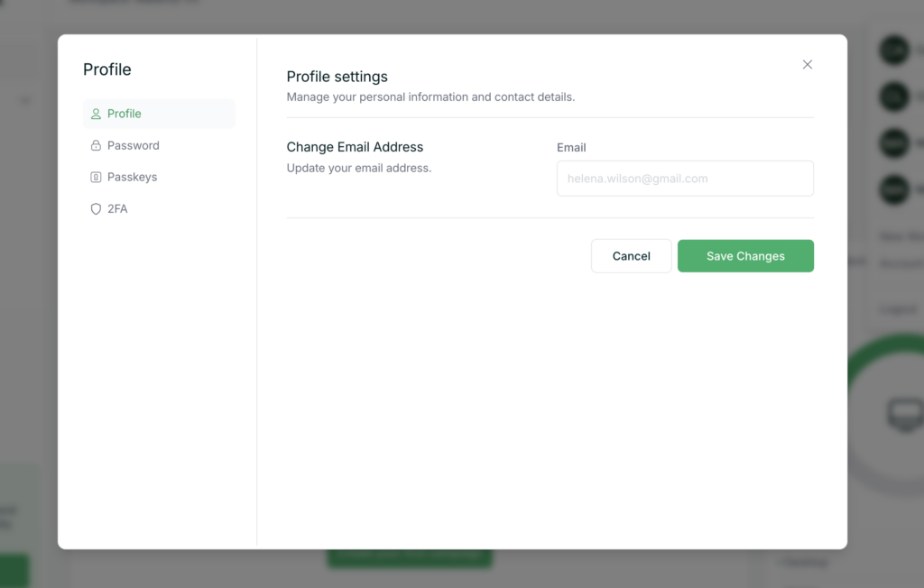Close the Profile settings dialog with X
This screenshot has height=588, width=924.
click(808, 64)
